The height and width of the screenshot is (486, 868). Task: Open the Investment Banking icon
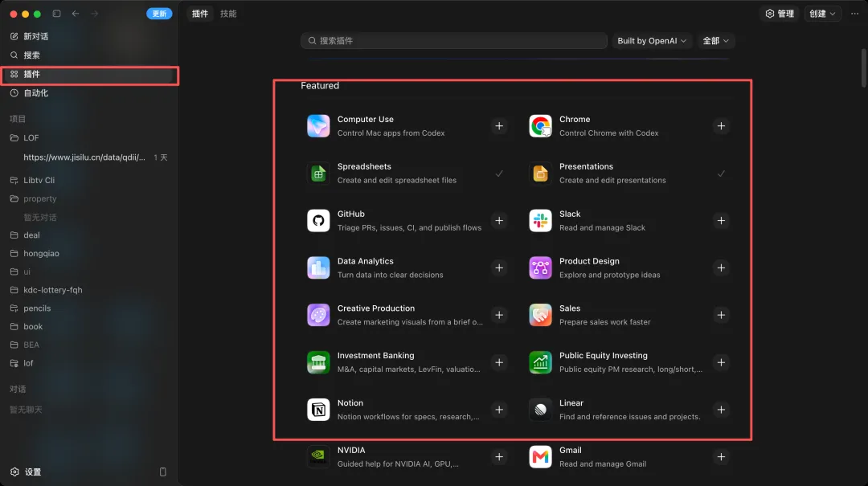point(318,362)
